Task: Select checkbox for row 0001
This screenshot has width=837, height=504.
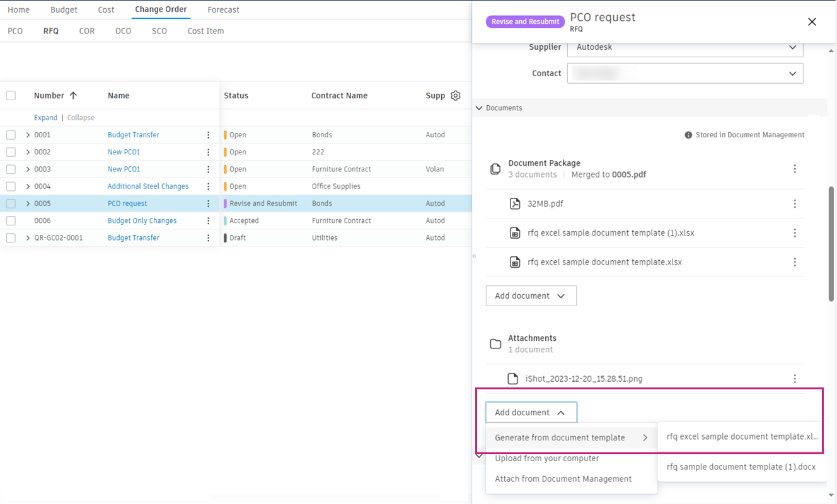Action: pos(11,135)
